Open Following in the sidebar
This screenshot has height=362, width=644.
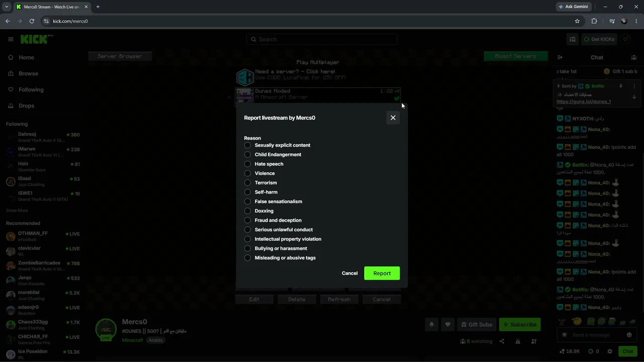[31, 89]
